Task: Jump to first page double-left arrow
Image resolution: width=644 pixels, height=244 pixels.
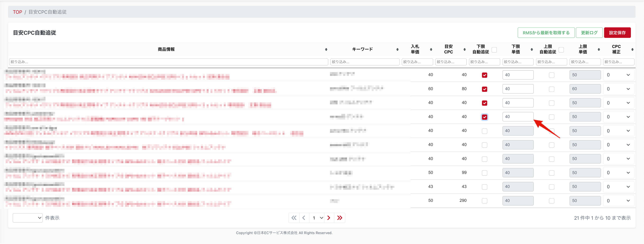Action: point(294,218)
